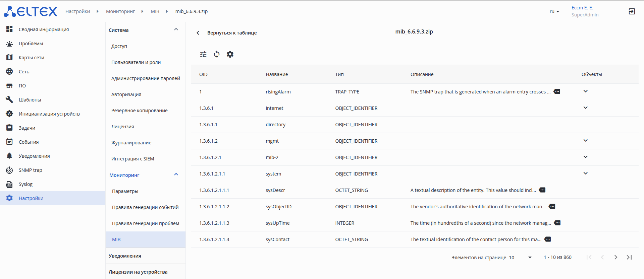644x279 pixels.
Task: Open Правила генерации событий menu item
Action: [x=145, y=207]
